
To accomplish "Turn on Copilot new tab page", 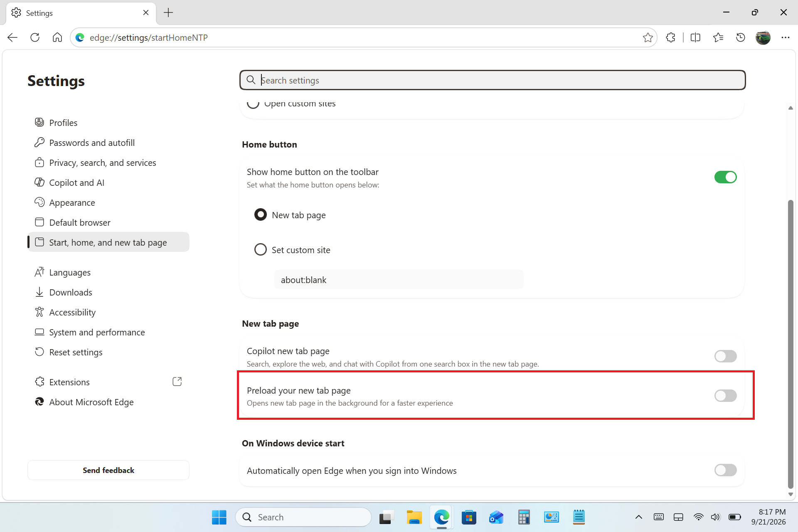I will click(x=725, y=356).
